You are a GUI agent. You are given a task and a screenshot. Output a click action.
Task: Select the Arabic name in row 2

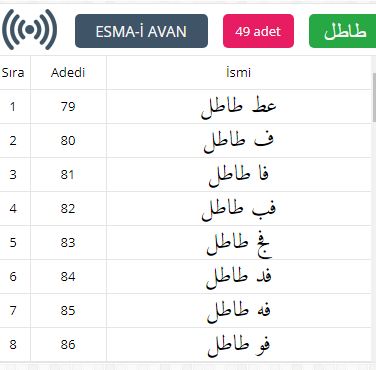[x=239, y=141]
